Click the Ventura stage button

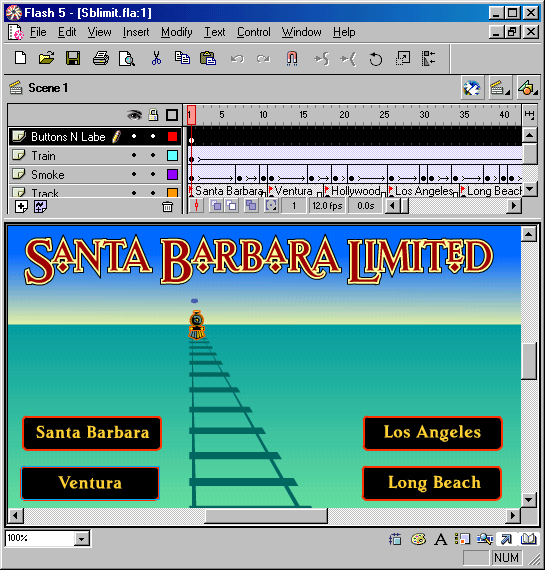(x=90, y=483)
